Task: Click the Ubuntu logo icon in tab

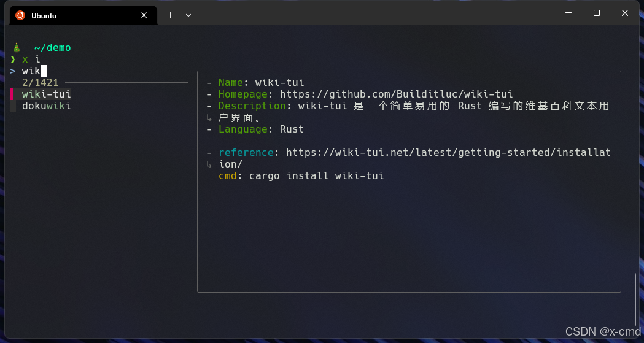Action: 20,15
